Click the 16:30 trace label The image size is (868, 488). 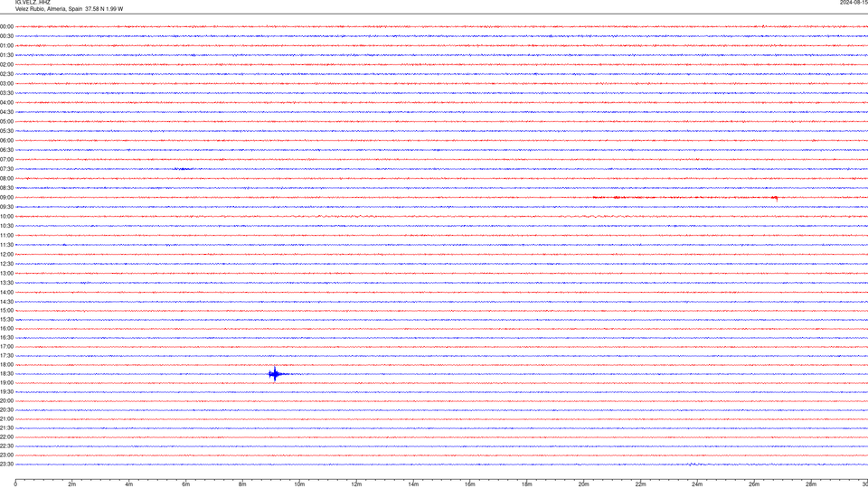tap(6, 337)
